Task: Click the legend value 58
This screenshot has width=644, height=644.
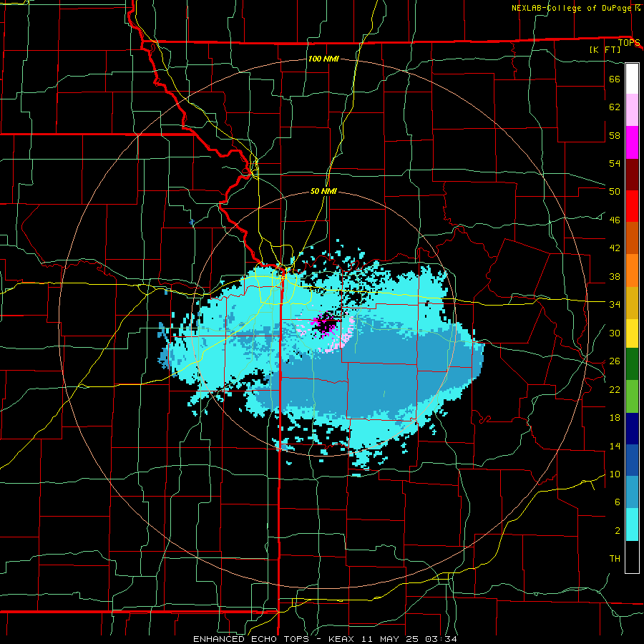Action: (615, 135)
